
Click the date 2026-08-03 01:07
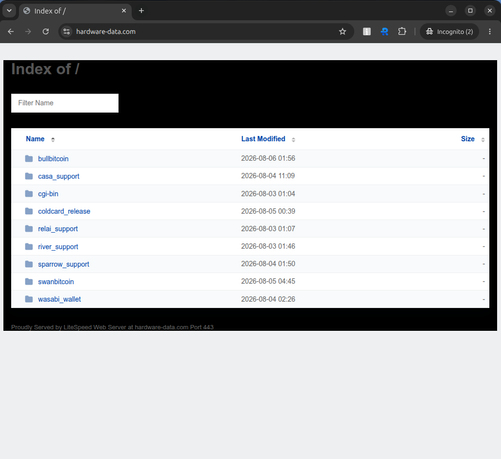268,229
